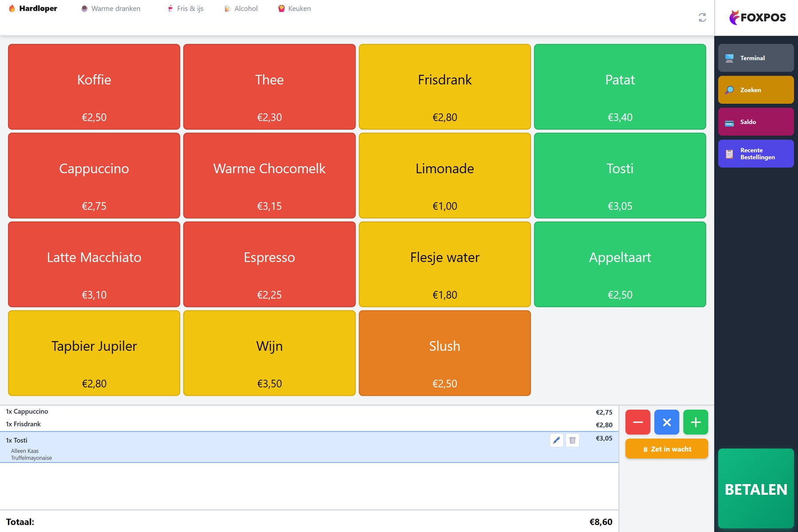
Task: Add Flesje water to the order
Action: [445, 264]
